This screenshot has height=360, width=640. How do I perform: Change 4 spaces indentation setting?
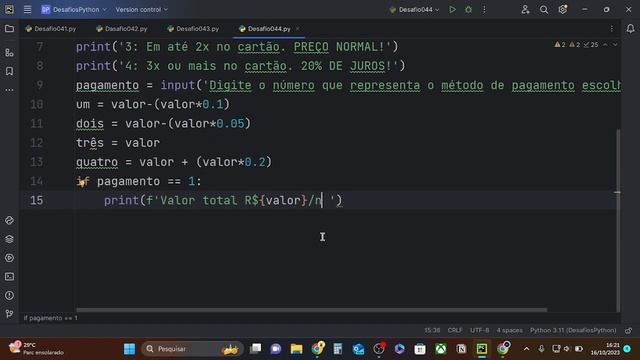click(509, 330)
